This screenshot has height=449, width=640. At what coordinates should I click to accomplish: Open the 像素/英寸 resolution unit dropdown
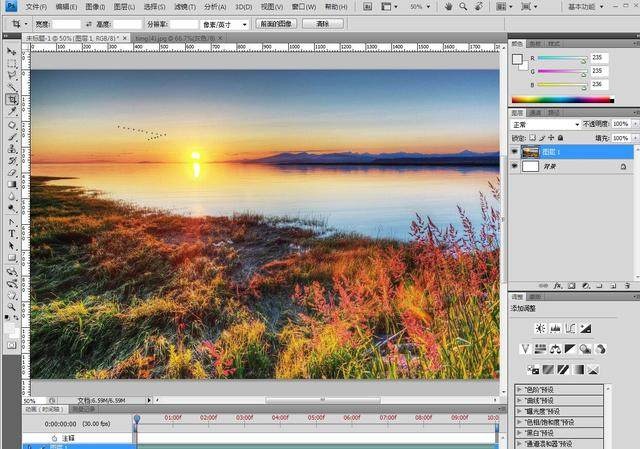point(224,22)
